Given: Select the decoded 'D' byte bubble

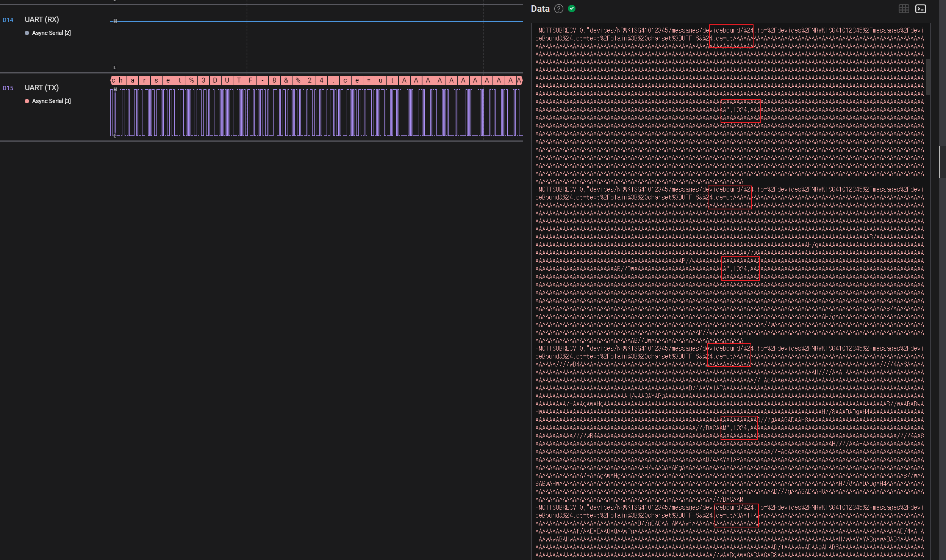Looking at the screenshot, I should coord(215,80).
